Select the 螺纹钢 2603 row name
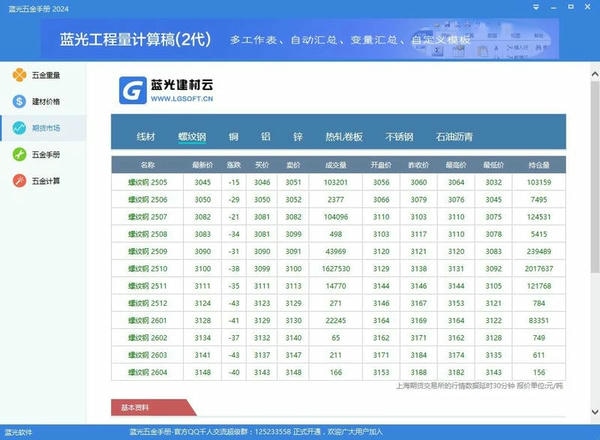This screenshot has height=440, width=600. [x=148, y=355]
